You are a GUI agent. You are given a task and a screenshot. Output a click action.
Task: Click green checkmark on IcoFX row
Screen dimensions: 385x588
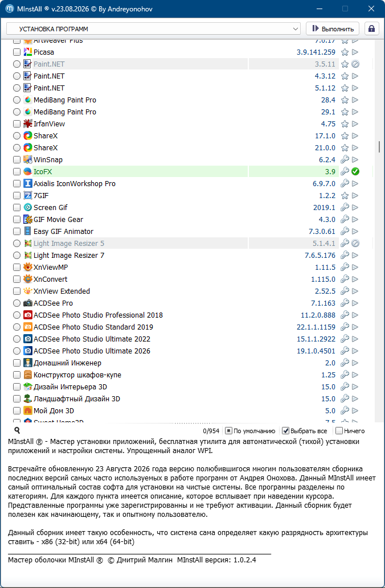(355, 172)
